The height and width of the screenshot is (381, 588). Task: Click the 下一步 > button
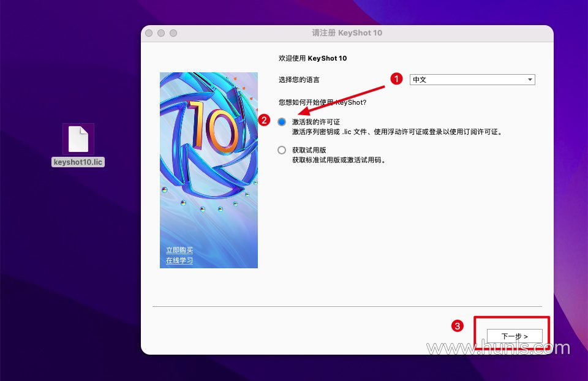point(514,336)
